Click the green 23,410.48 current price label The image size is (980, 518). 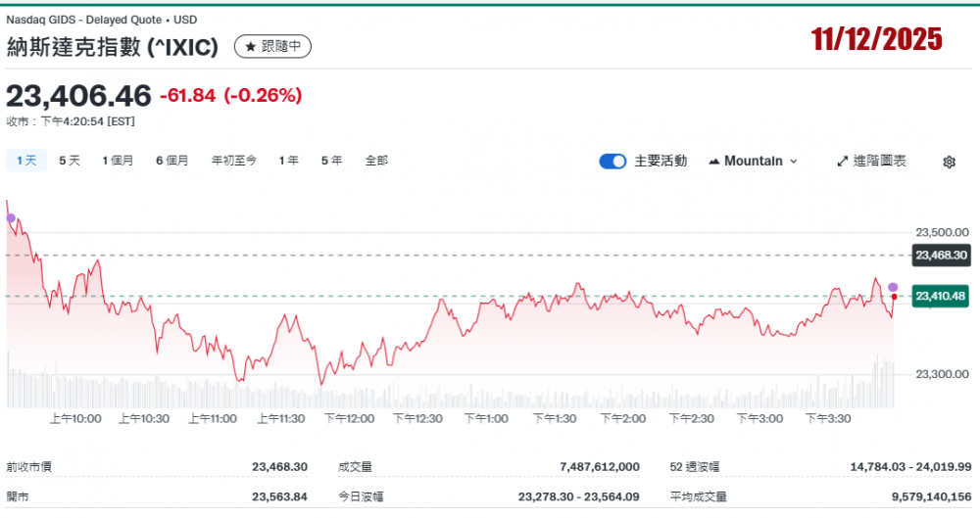tap(941, 296)
